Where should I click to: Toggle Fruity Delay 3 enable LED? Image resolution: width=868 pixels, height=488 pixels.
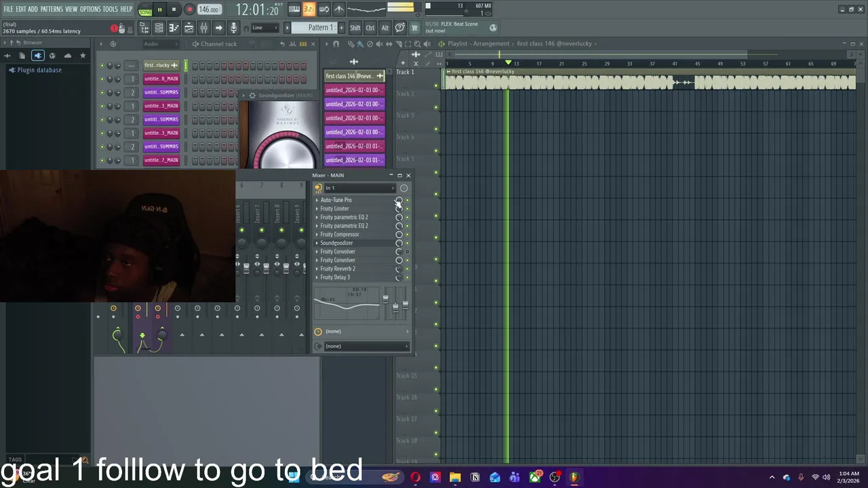coord(407,277)
